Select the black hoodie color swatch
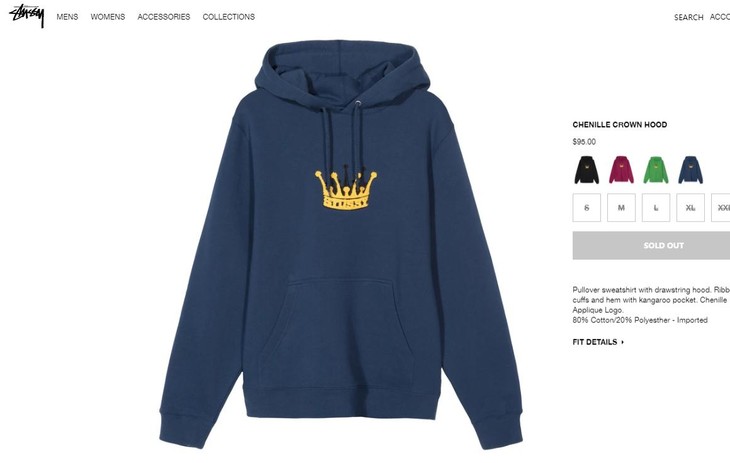Image resolution: width=730 pixels, height=463 pixels. [x=586, y=170]
